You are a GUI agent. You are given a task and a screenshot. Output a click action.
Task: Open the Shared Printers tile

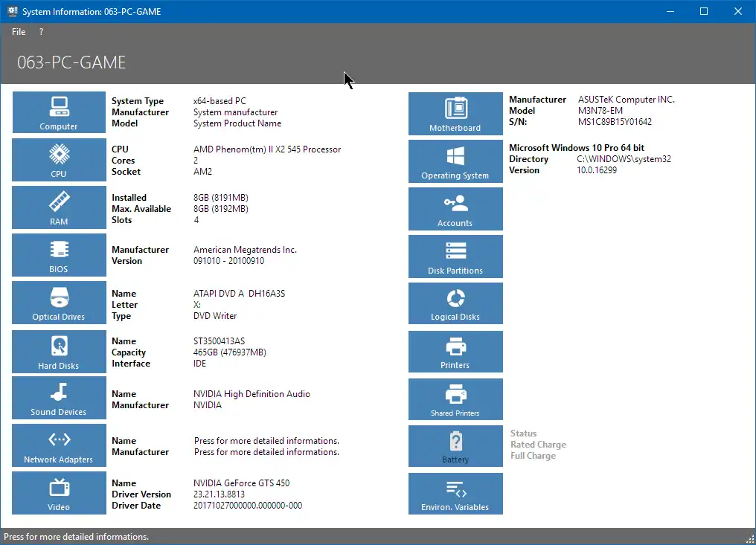point(455,399)
